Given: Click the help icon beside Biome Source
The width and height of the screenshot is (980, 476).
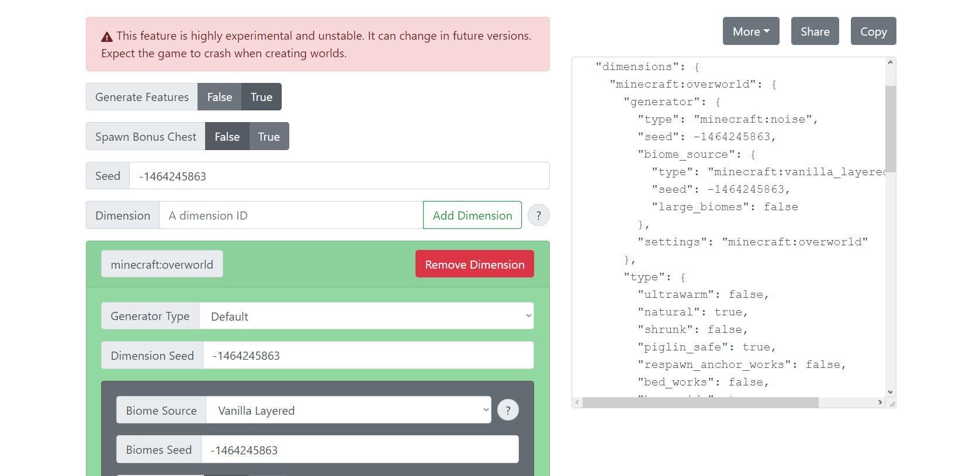Looking at the screenshot, I should 508,411.
